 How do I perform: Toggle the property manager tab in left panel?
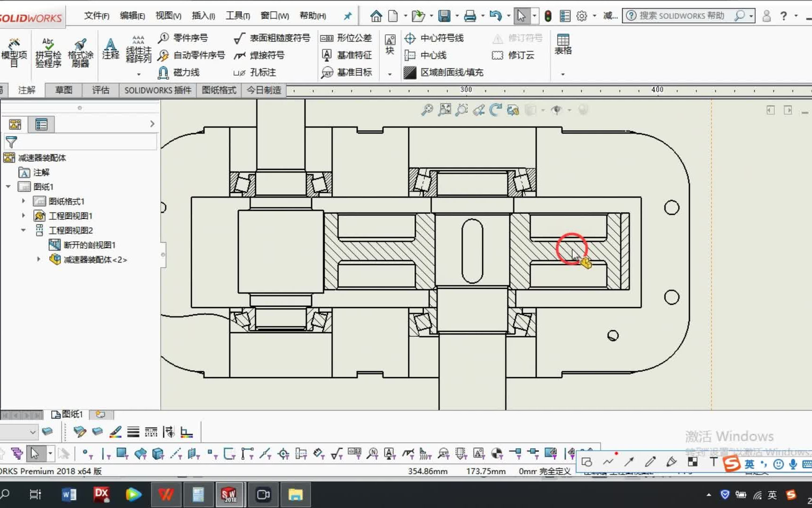click(x=41, y=124)
